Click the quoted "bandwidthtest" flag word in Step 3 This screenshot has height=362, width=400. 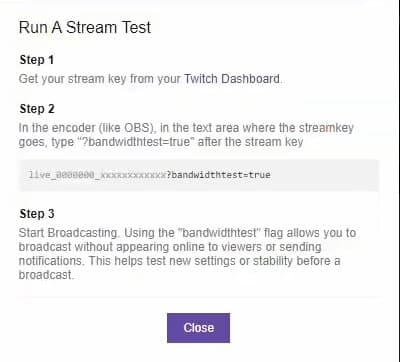(x=219, y=233)
